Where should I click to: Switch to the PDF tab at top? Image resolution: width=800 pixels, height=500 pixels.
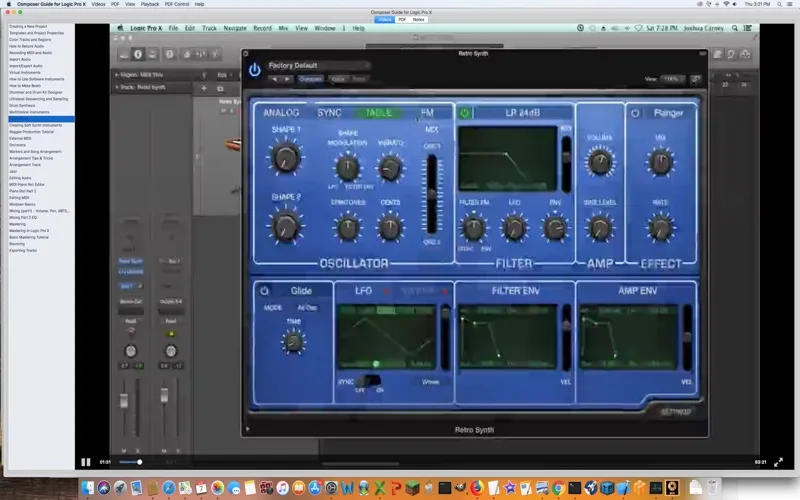pos(402,19)
